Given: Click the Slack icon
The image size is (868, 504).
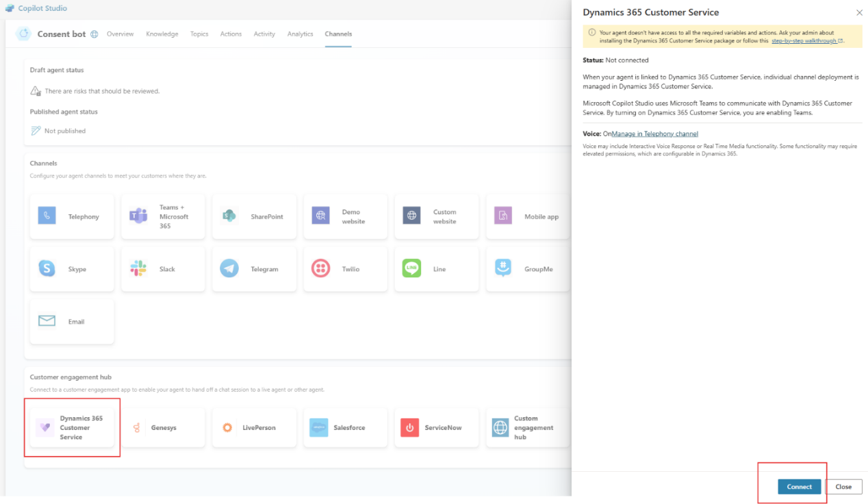Looking at the screenshot, I should coord(138,268).
